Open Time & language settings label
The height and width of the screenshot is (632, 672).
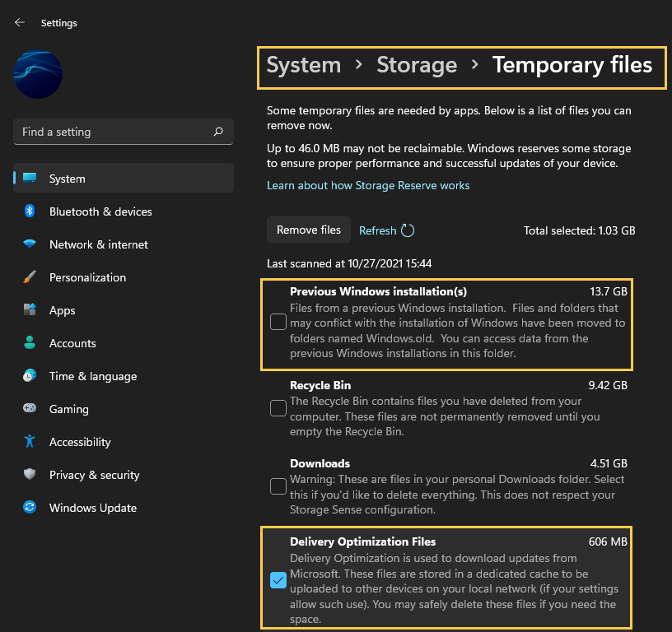pos(93,376)
